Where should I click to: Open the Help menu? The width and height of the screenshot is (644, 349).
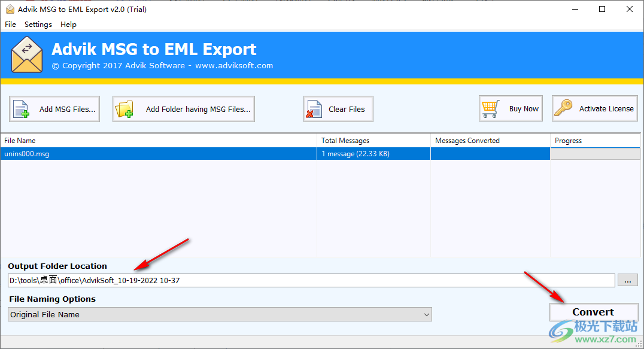coord(68,24)
